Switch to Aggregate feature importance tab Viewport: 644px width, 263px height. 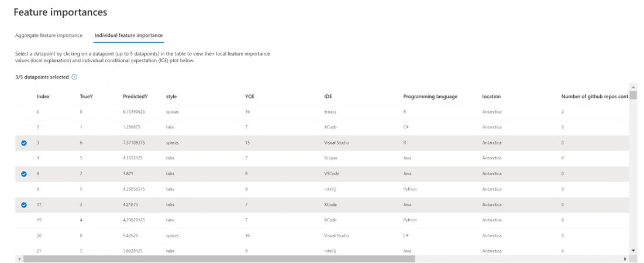tap(49, 35)
